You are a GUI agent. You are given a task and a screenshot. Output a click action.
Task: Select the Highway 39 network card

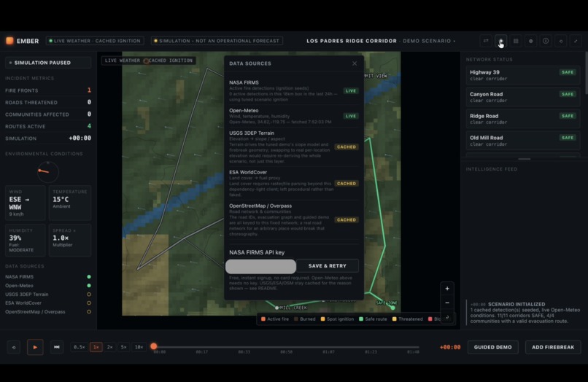(523, 75)
